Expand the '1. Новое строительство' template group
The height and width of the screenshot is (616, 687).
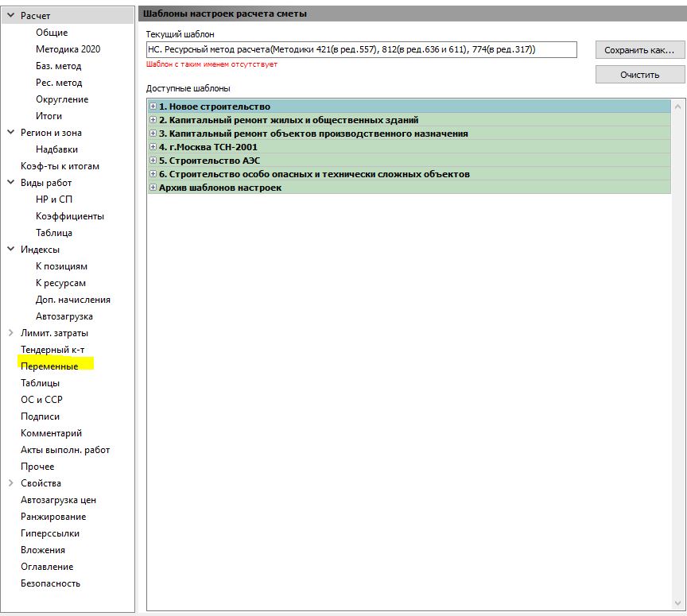coord(153,107)
